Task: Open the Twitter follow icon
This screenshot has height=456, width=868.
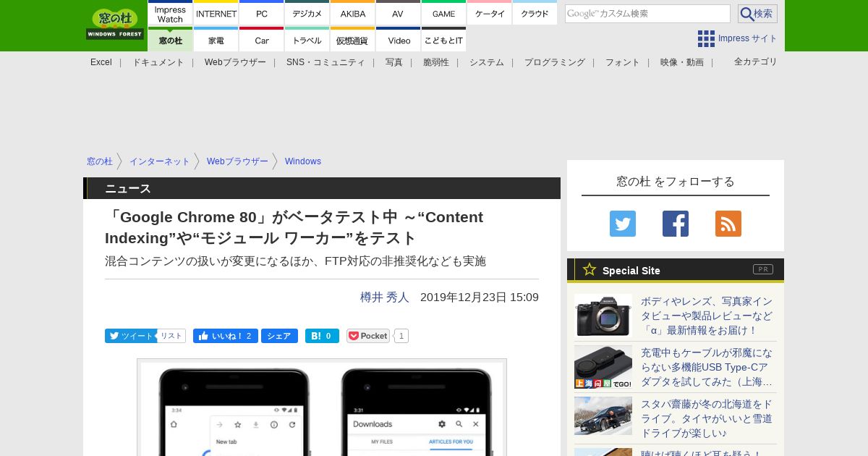Action: coord(623,224)
